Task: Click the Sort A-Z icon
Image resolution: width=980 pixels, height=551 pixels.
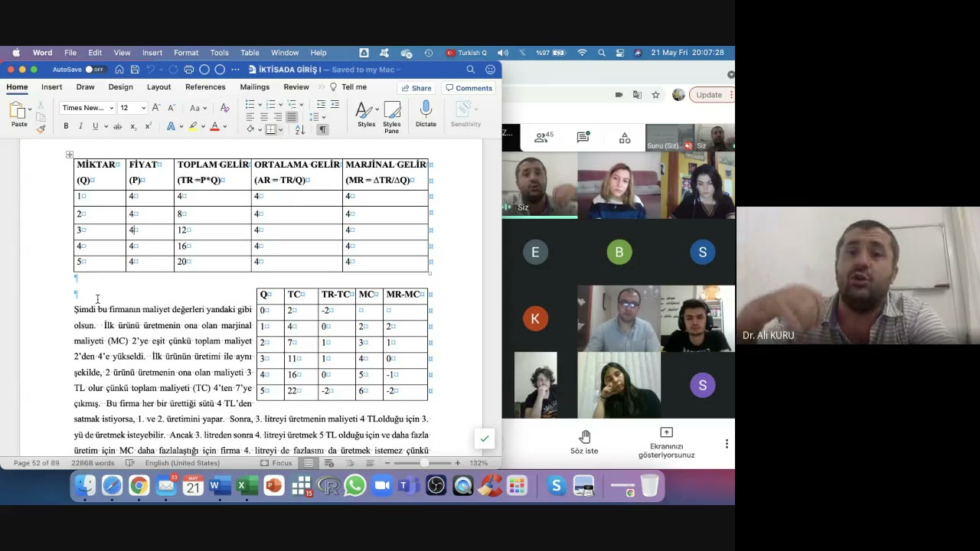Action: click(x=299, y=129)
